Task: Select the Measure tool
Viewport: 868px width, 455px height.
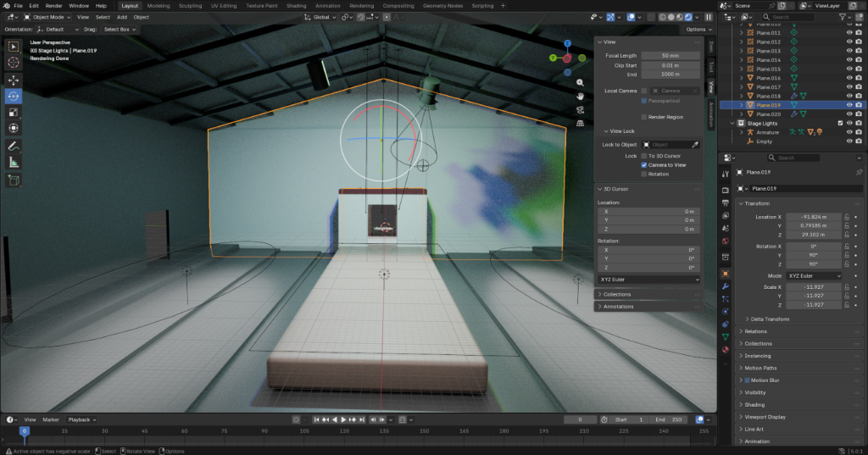Action: 14,162
